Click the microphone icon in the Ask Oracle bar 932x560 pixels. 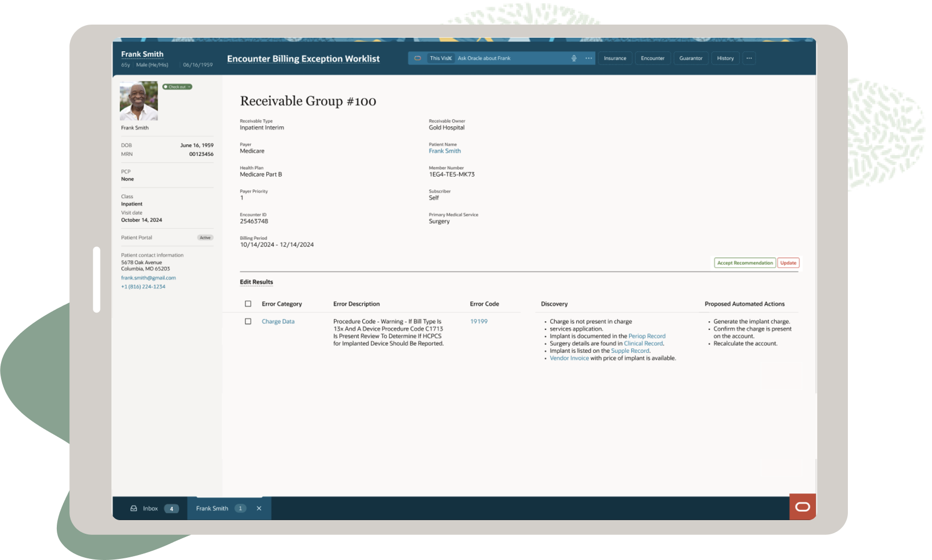(574, 58)
